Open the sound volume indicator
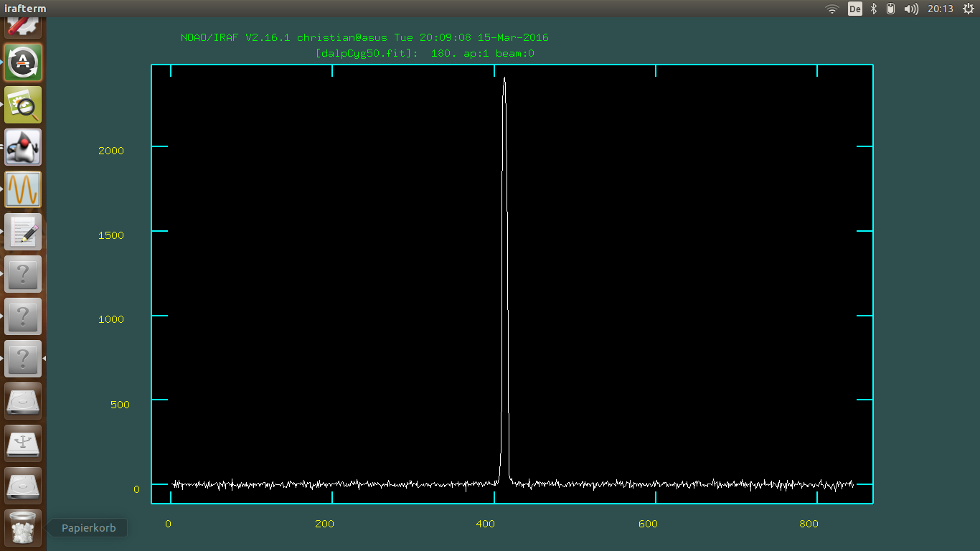980x551 pixels. pyautogui.click(x=911, y=9)
